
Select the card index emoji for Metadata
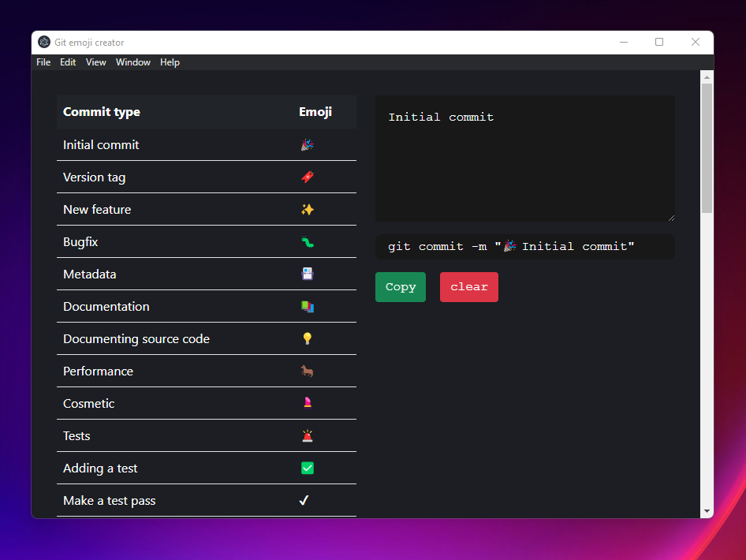pos(307,274)
